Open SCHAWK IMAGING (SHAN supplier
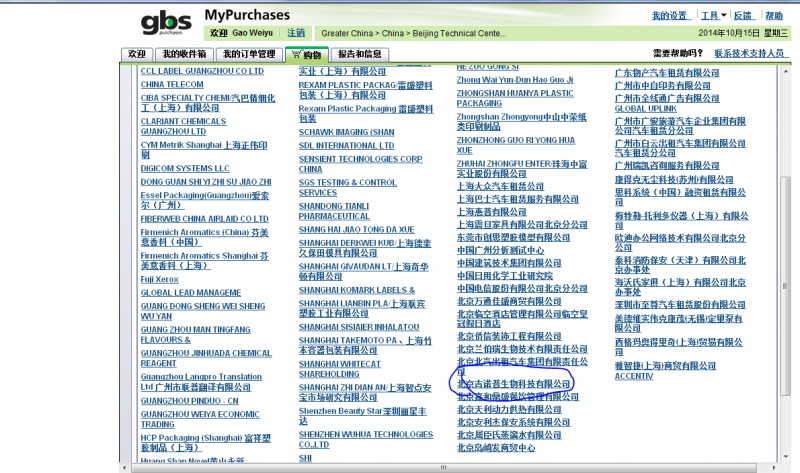 (346, 132)
